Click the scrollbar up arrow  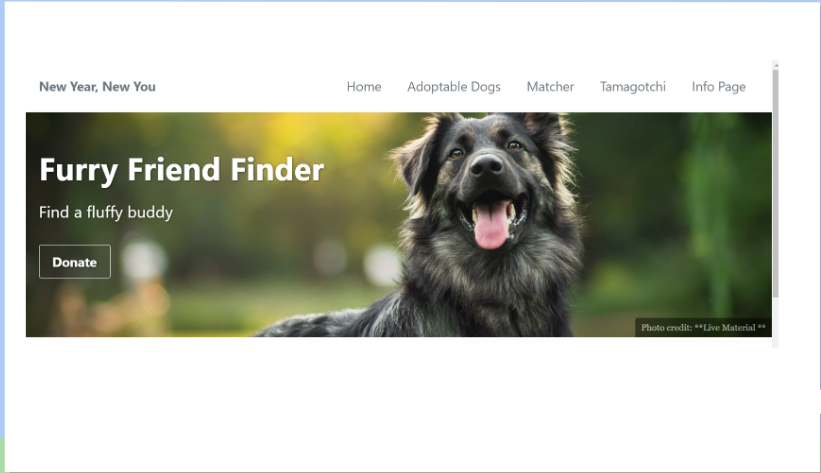coord(775,65)
